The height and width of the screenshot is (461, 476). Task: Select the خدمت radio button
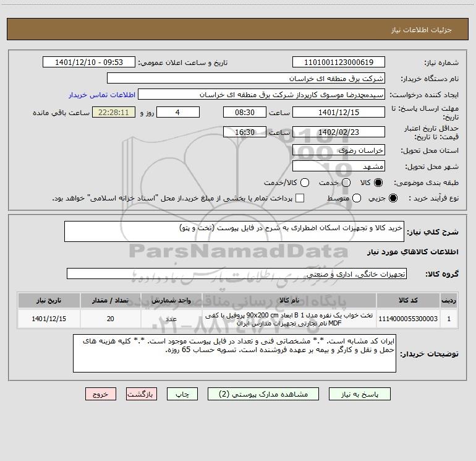tap(346, 183)
